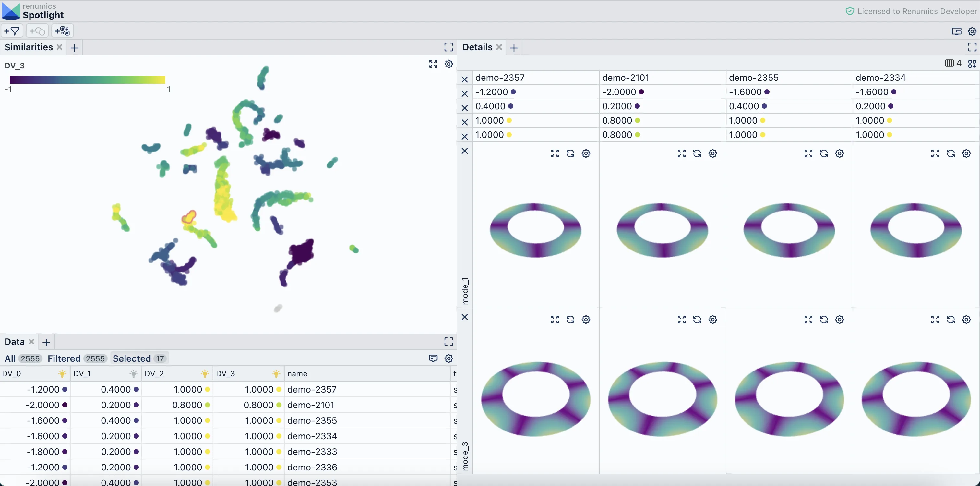
Task: Click the Renumics Spotlight logo
Action: pyautogui.click(x=33, y=11)
